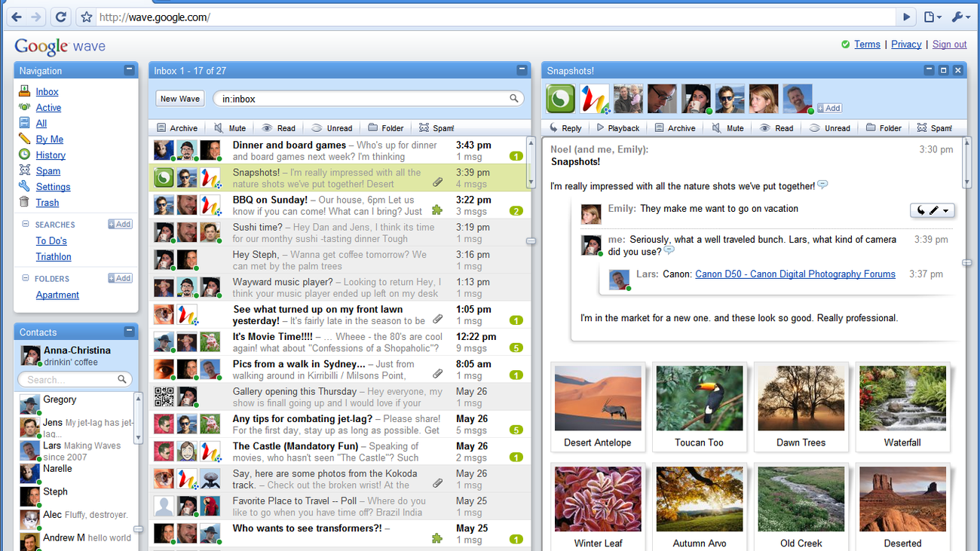
Task: Collapse the Navigation panel
Action: [x=130, y=70]
